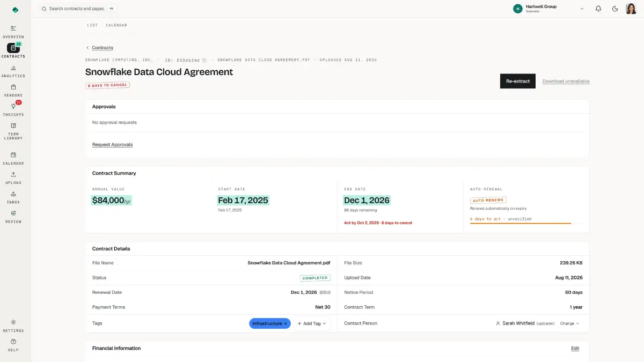This screenshot has width=644, height=362.
Task: Click the '6 DAYS TO CANCEL' badge
Action: tap(107, 85)
